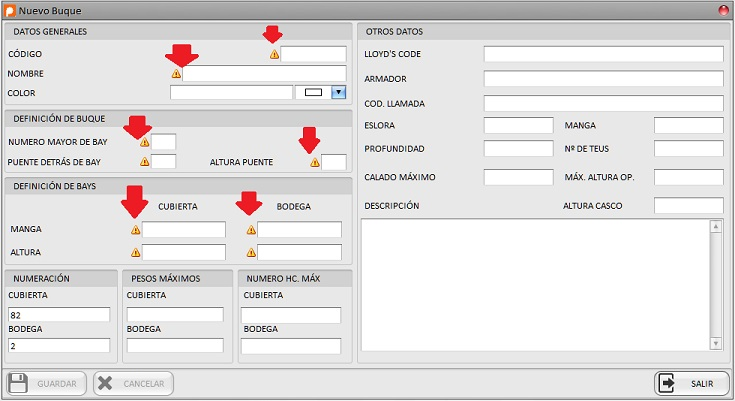This screenshot has height=401, width=735.
Task: Focus the ESLORA input field
Action: tap(518, 125)
